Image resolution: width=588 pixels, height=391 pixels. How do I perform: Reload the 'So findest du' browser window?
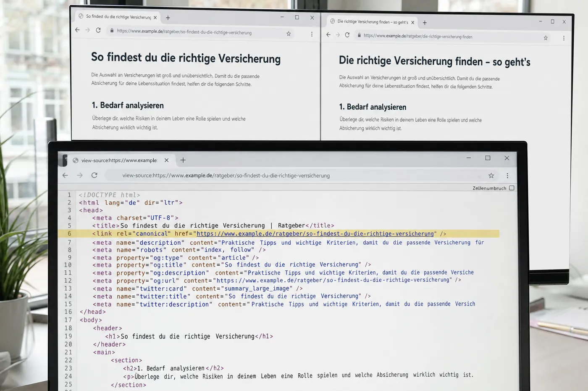(x=98, y=30)
